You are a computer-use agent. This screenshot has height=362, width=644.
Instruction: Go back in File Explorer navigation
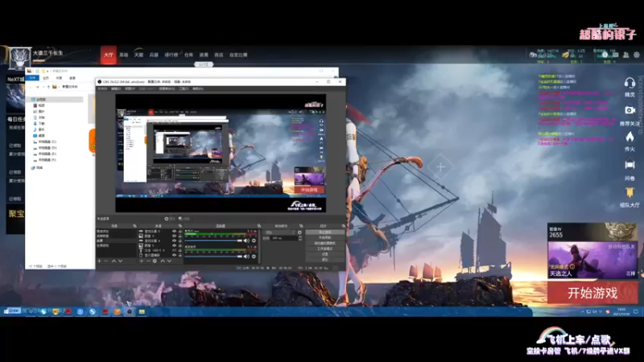click(30, 87)
